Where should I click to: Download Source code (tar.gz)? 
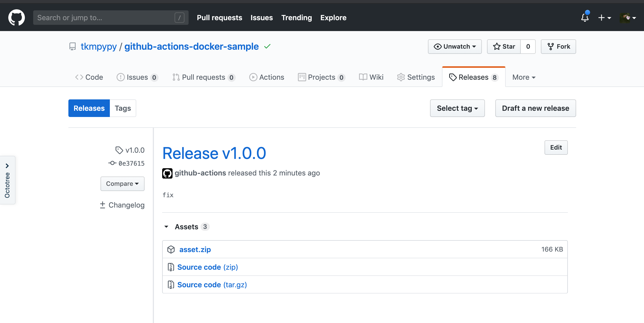[x=212, y=285]
